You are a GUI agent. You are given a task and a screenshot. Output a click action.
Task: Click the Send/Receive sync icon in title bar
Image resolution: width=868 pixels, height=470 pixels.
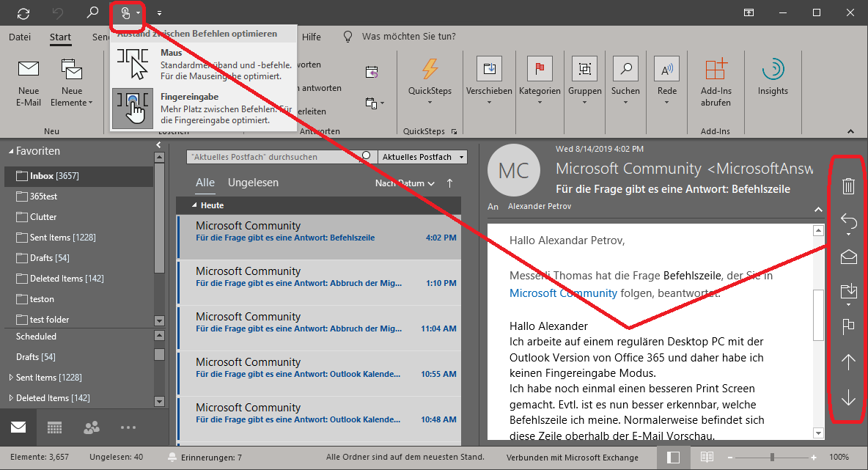(23, 13)
